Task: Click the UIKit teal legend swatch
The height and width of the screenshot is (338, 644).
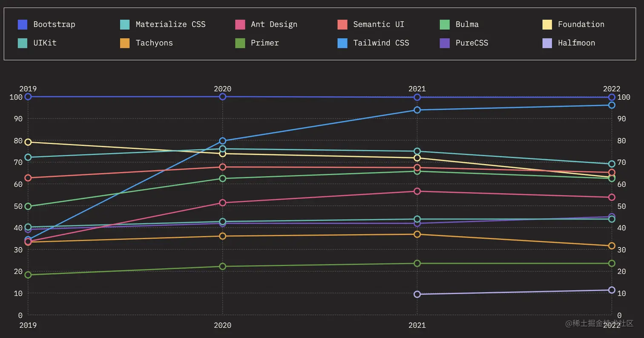Action: (x=23, y=43)
